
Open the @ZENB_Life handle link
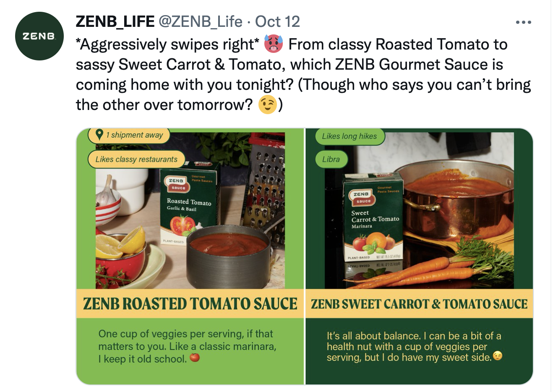[x=201, y=21]
